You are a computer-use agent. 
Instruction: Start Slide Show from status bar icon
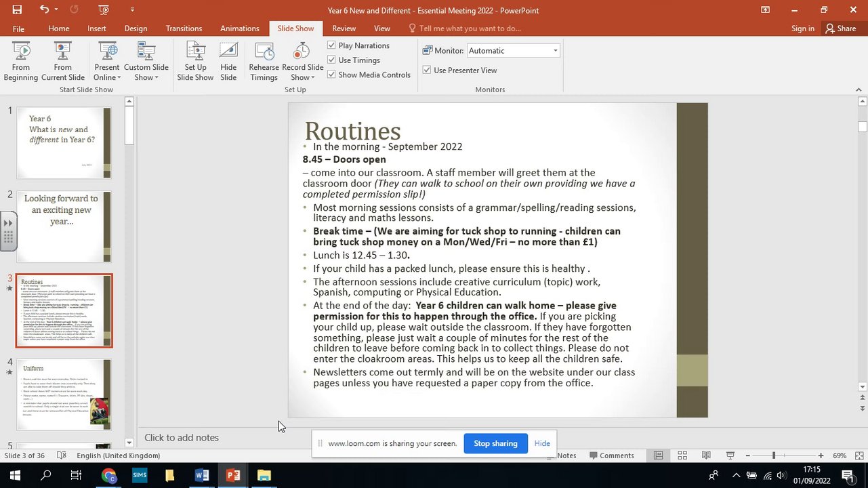[x=730, y=455]
